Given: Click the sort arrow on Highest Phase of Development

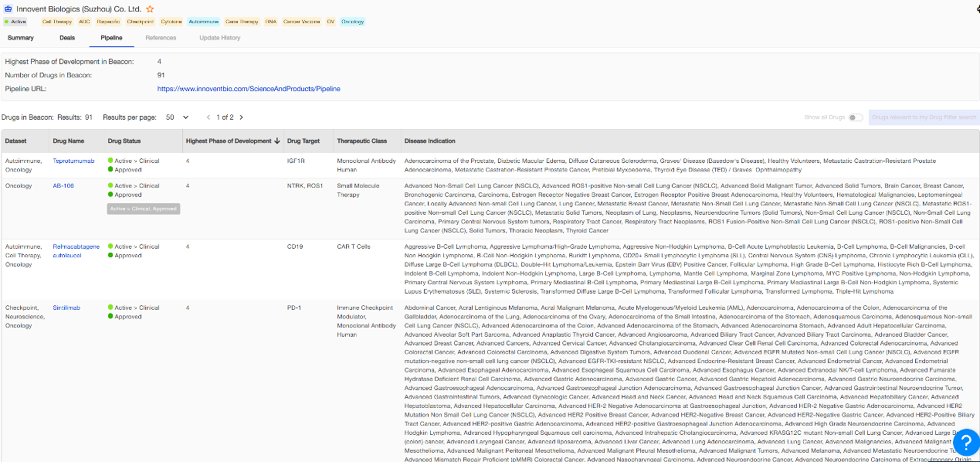Looking at the screenshot, I should [x=277, y=141].
